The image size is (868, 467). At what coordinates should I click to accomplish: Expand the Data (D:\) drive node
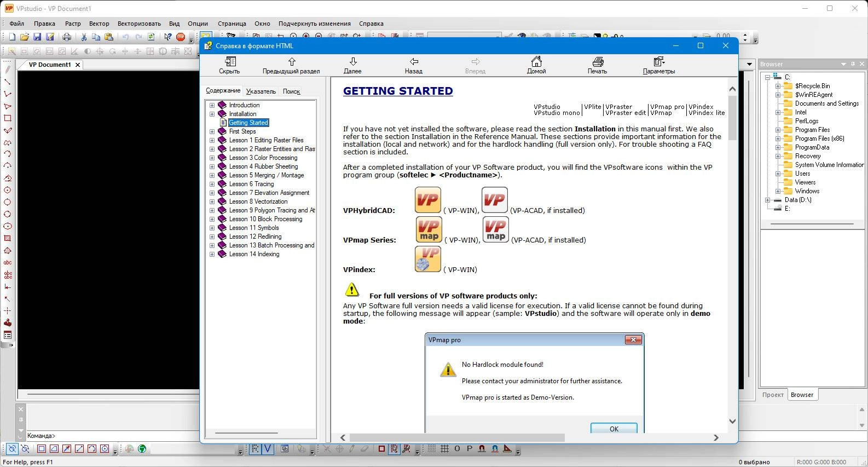(x=767, y=200)
